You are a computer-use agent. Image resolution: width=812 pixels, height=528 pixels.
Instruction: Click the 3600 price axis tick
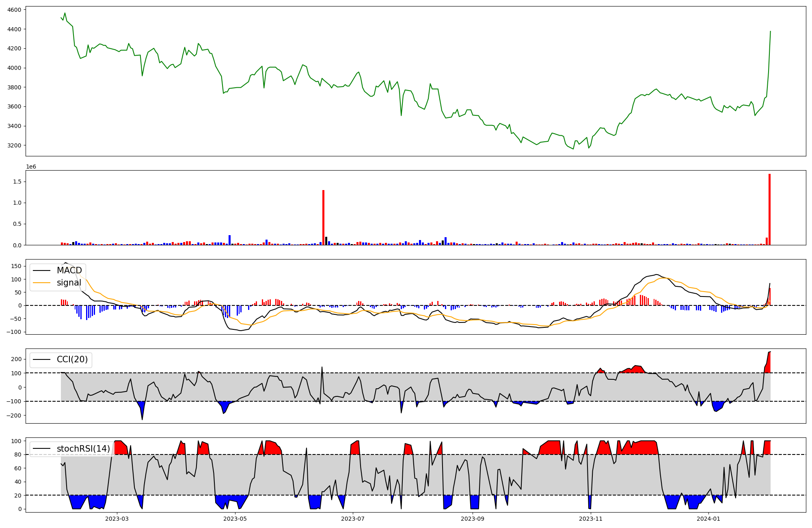pos(15,106)
